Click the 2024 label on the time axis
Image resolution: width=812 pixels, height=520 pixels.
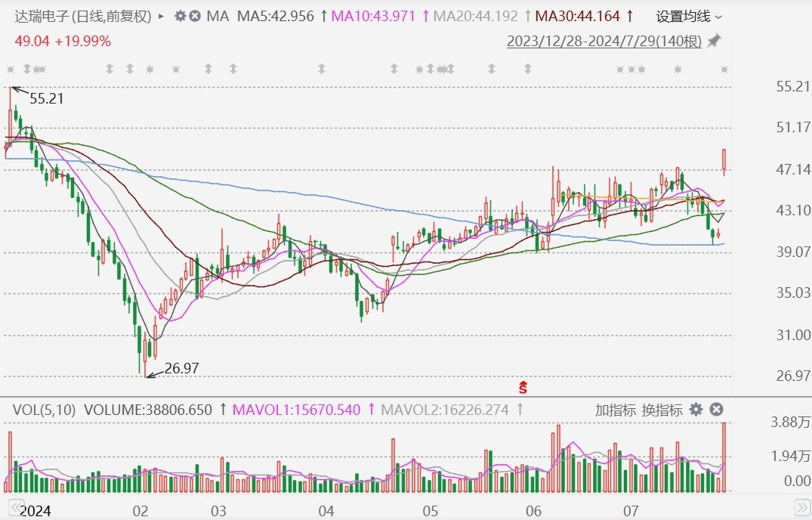pos(36,511)
